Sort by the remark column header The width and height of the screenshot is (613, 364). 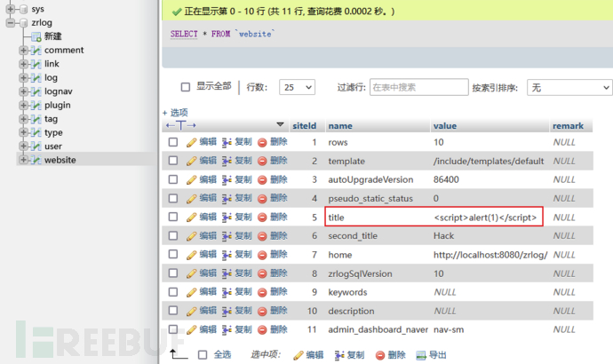point(568,126)
